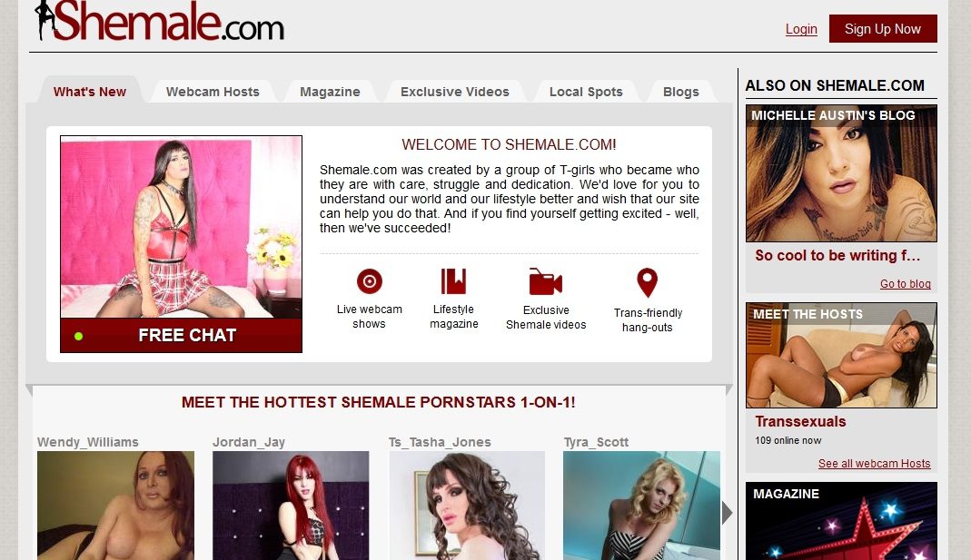Open the Wendy_Williams host name
This screenshot has height=560, width=971.
[x=88, y=442]
